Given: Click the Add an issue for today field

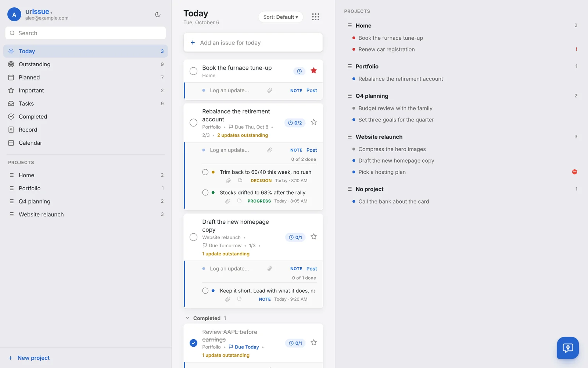Looking at the screenshot, I should click(x=253, y=43).
